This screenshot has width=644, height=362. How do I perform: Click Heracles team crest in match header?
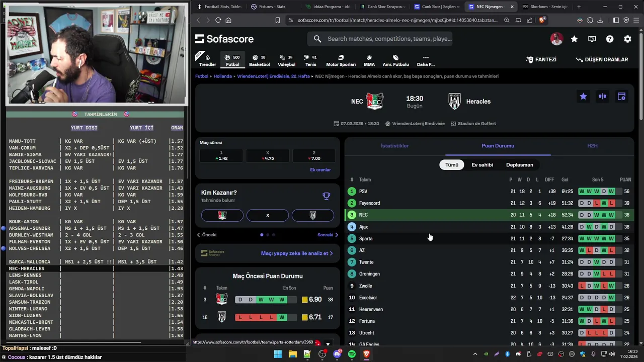click(454, 101)
